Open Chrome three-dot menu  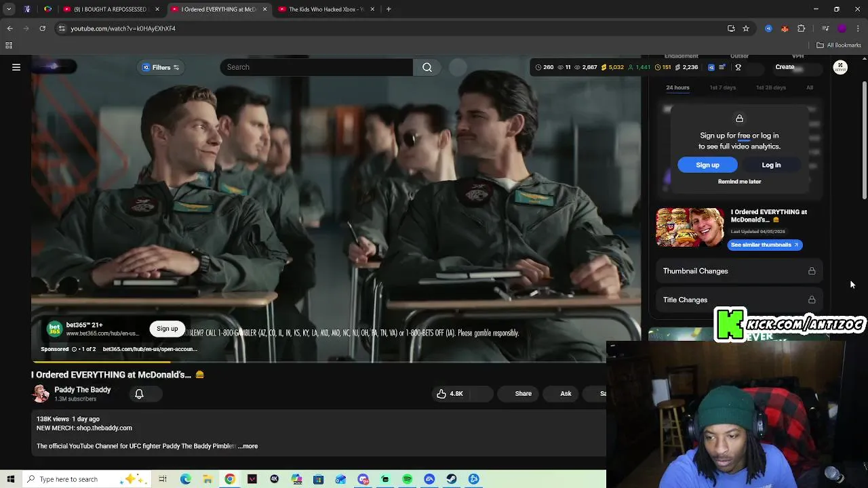tap(859, 28)
